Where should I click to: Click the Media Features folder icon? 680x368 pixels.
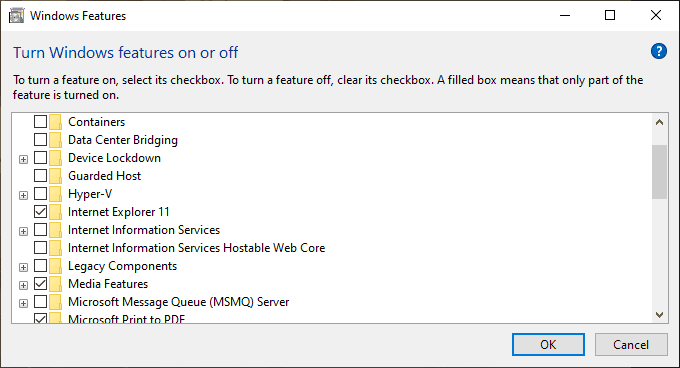pyautogui.click(x=56, y=284)
